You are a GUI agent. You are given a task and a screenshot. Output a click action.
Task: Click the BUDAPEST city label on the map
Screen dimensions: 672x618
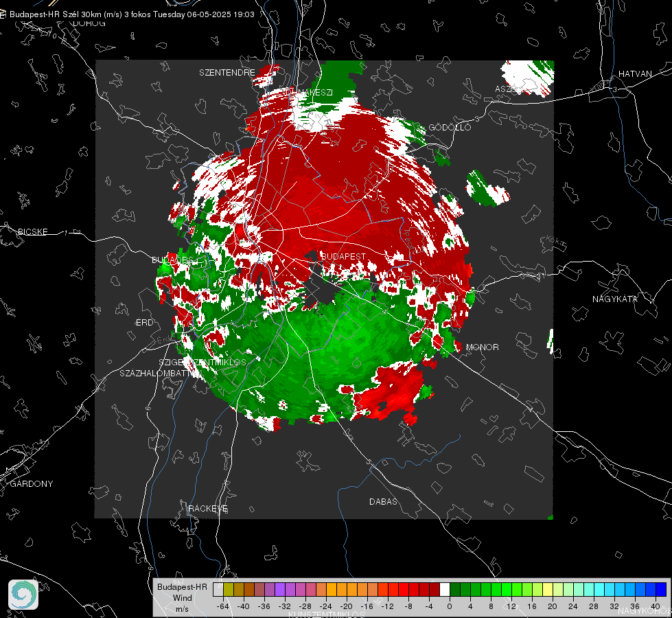point(343,256)
